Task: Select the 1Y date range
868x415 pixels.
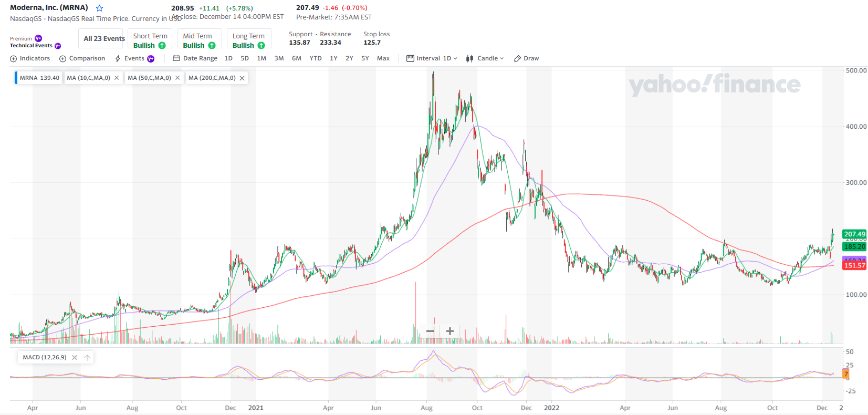Action: pyautogui.click(x=333, y=58)
